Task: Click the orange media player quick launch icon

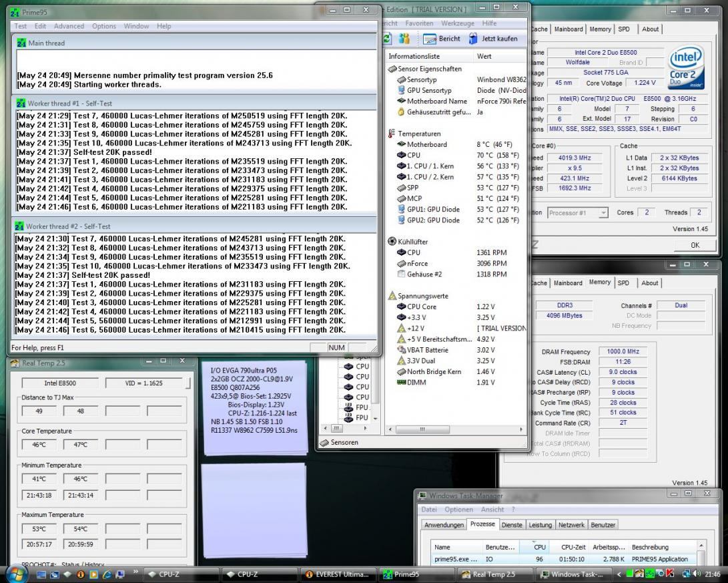Action: (94, 574)
